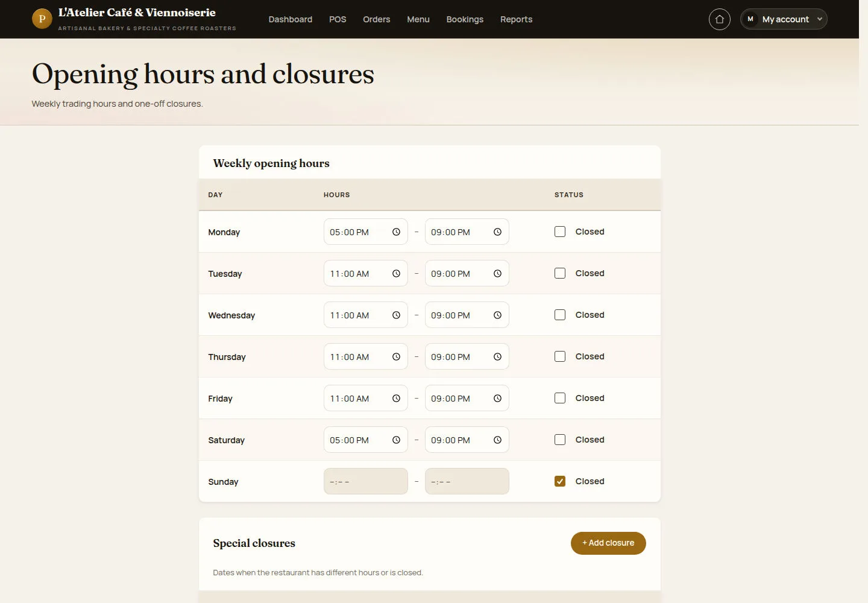Select the Saturday 05:00 PM opening field

[366, 440]
